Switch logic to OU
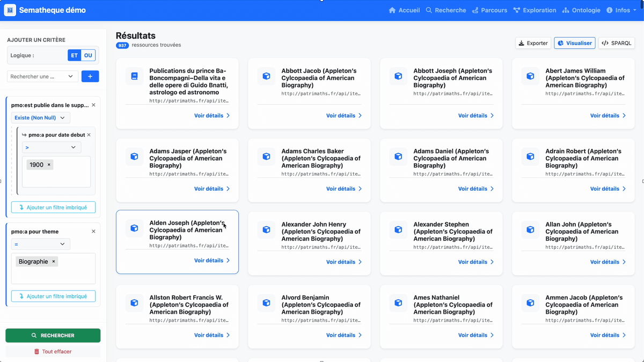Screen dimensions: 644x362 click(x=88, y=55)
